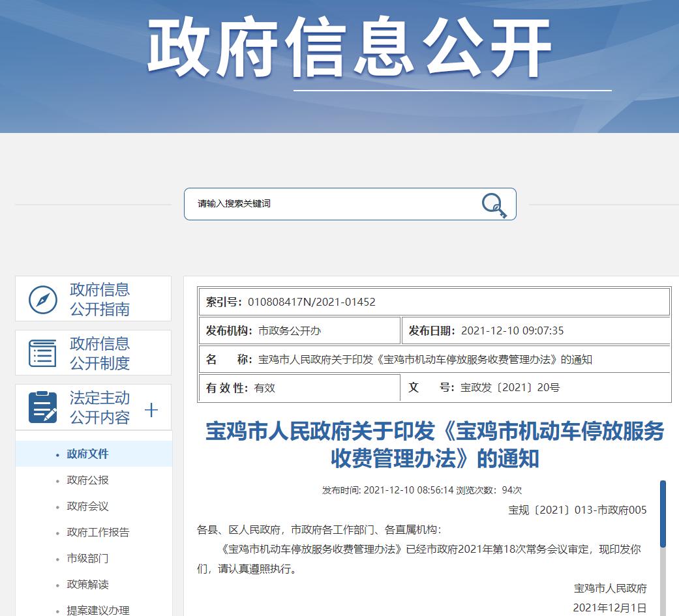Go to 政府工作报告 in sidebar
The height and width of the screenshot is (616, 679).
(x=98, y=533)
